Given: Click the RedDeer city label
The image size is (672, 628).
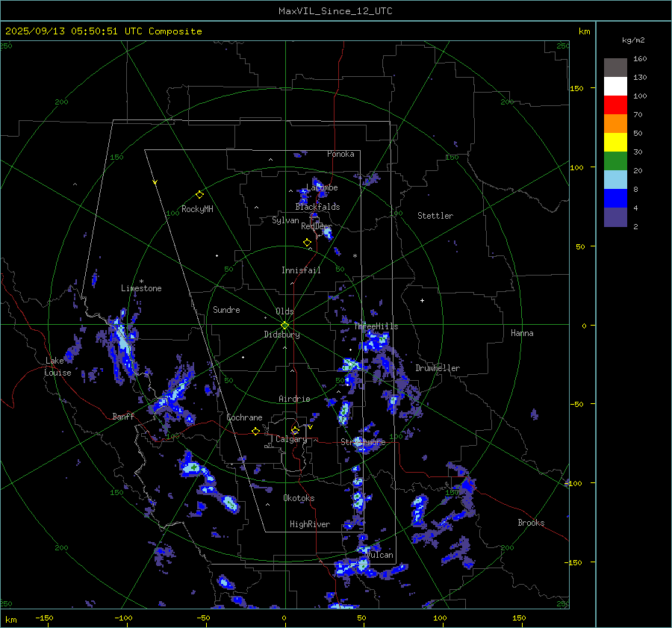Looking at the screenshot, I should click(x=317, y=226).
